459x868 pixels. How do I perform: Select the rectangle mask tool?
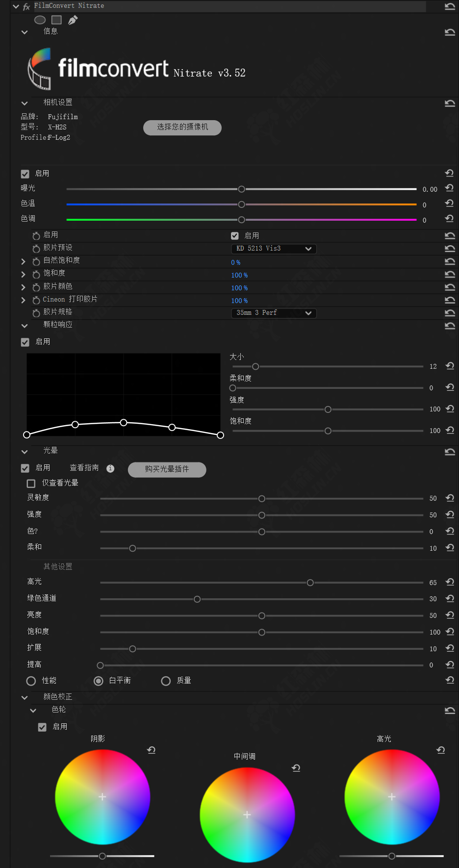(x=56, y=20)
